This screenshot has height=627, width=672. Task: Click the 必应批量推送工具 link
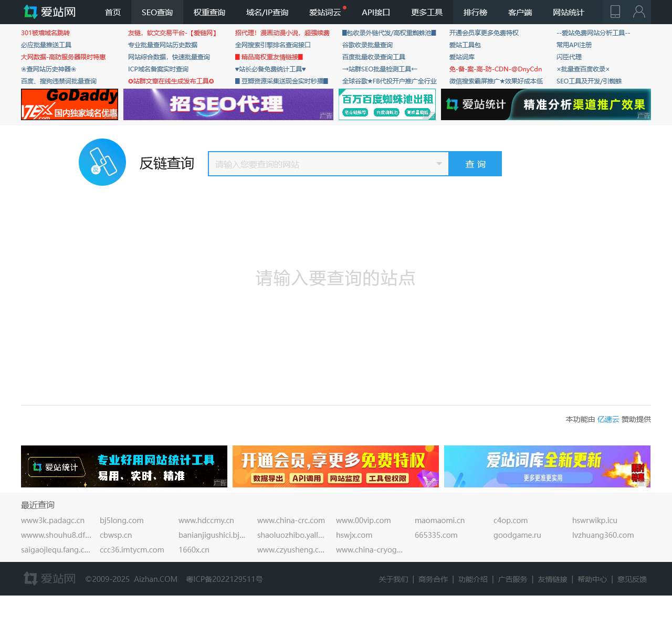coord(46,45)
